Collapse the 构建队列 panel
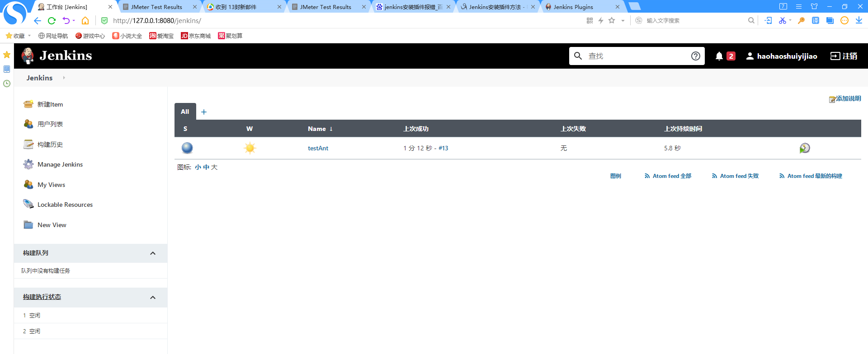Screen dimensions: 868x354 153,253
